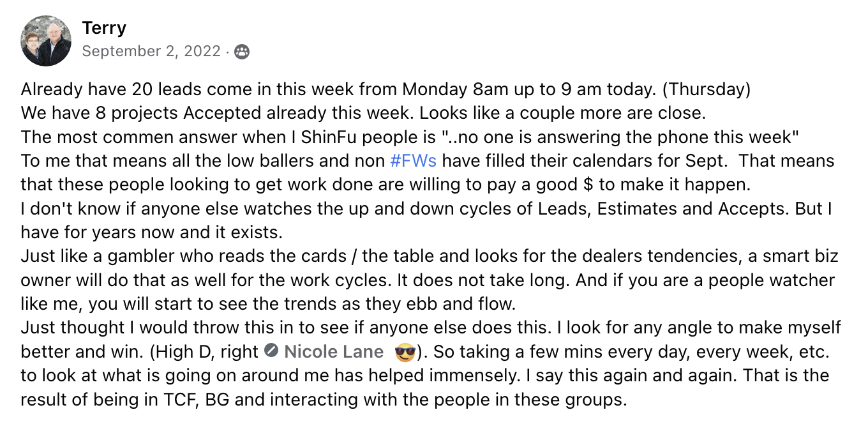Open the author name Terry
This screenshot has height=426, width=868.
pyautogui.click(x=104, y=28)
